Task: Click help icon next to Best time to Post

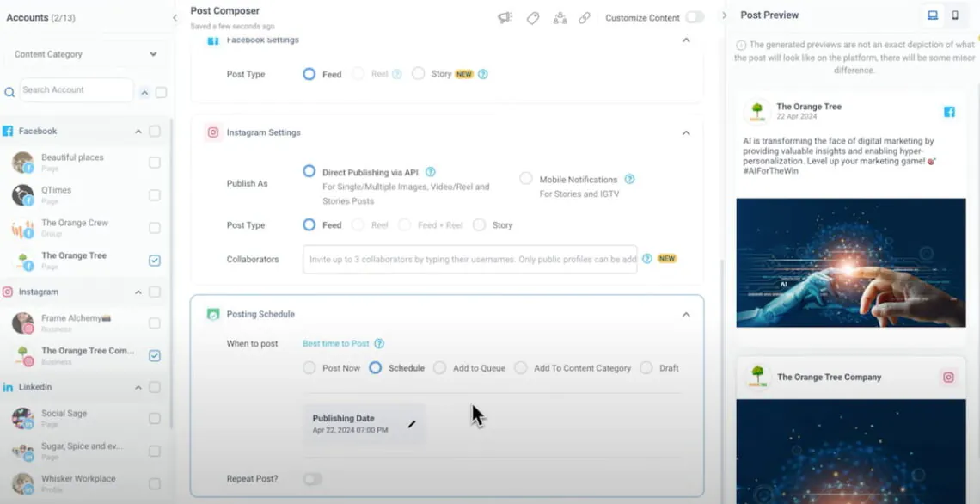Action: pos(379,343)
